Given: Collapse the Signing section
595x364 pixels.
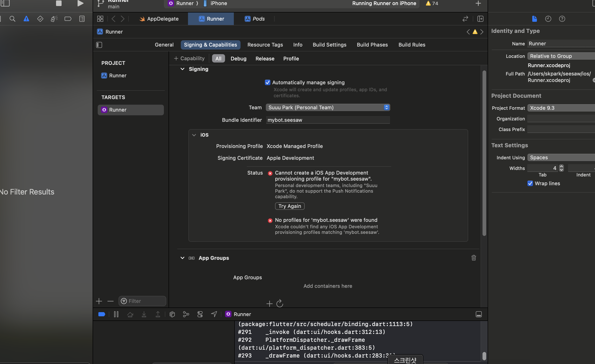Looking at the screenshot, I should pyautogui.click(x=183, y=69).
